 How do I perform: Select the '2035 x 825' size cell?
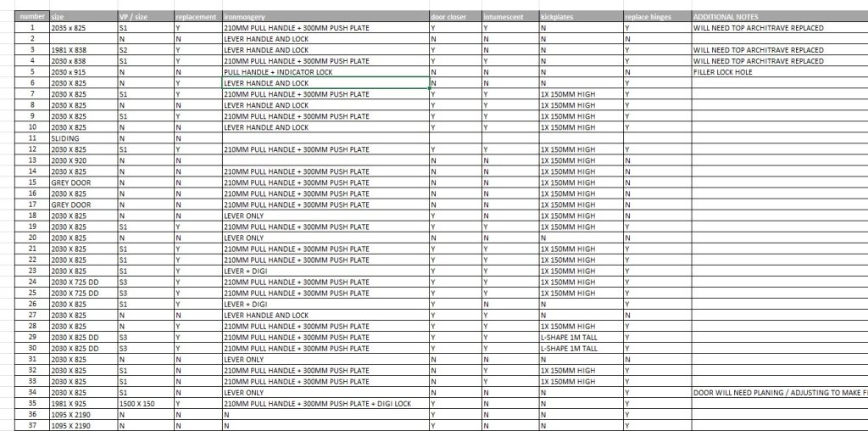[82, 28]
